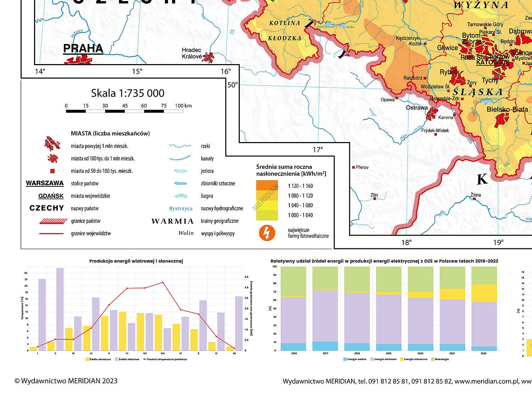Click the 'kanały' canal symbol in legend
Screen dimensions: 532x395
coord(180,158)
